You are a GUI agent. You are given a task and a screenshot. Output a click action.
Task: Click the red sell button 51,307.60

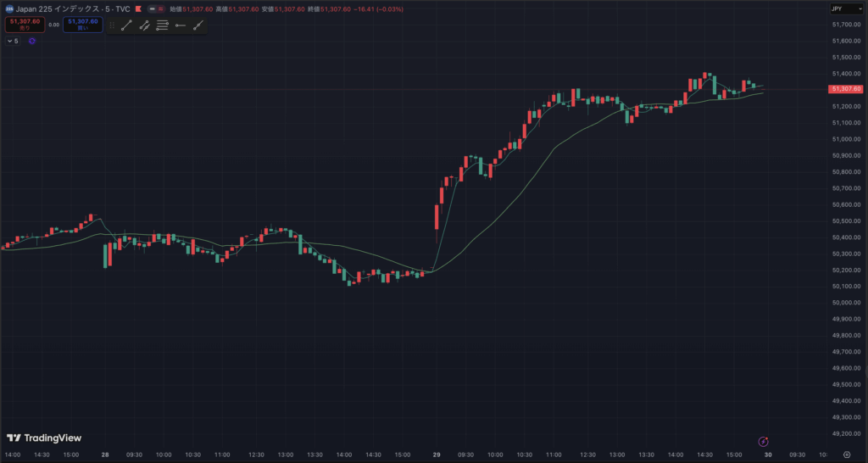(x=24, y=25)
